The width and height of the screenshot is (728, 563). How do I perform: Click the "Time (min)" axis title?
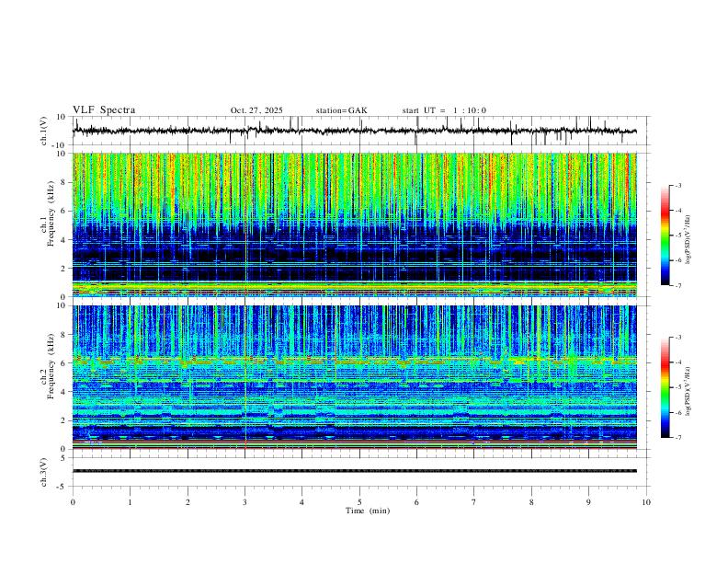tap(368, 511)
